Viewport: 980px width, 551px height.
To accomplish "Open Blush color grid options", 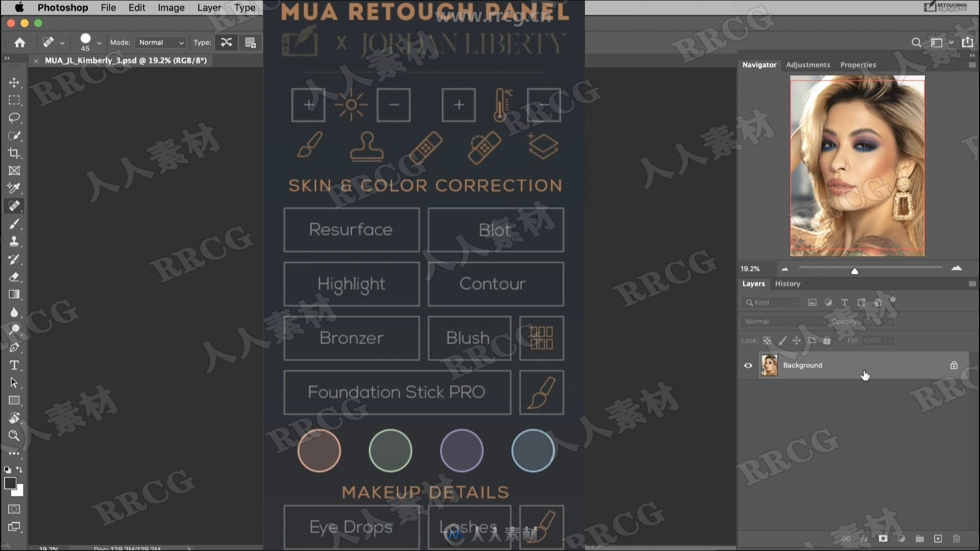I will pos(542,338).
